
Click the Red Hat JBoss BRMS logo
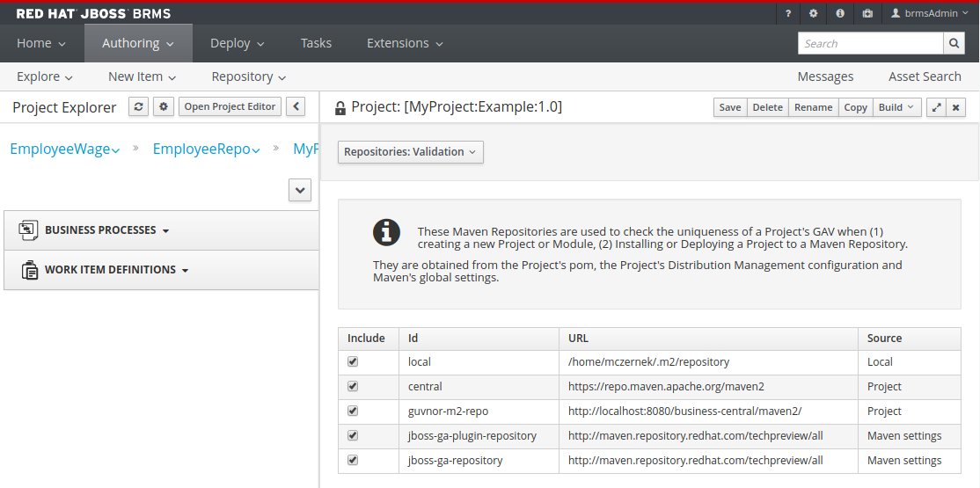[x=93, y=14]
